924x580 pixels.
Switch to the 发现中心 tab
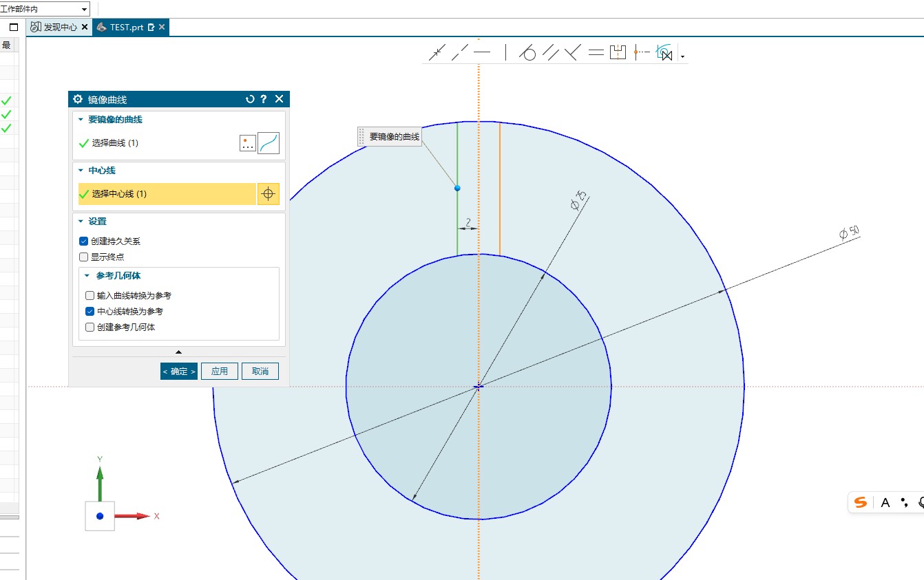pyautogui.click(x=60, y=28)
